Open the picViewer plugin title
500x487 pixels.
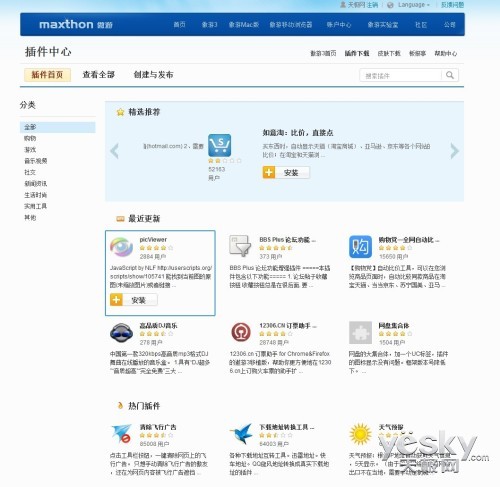point(153,239)
